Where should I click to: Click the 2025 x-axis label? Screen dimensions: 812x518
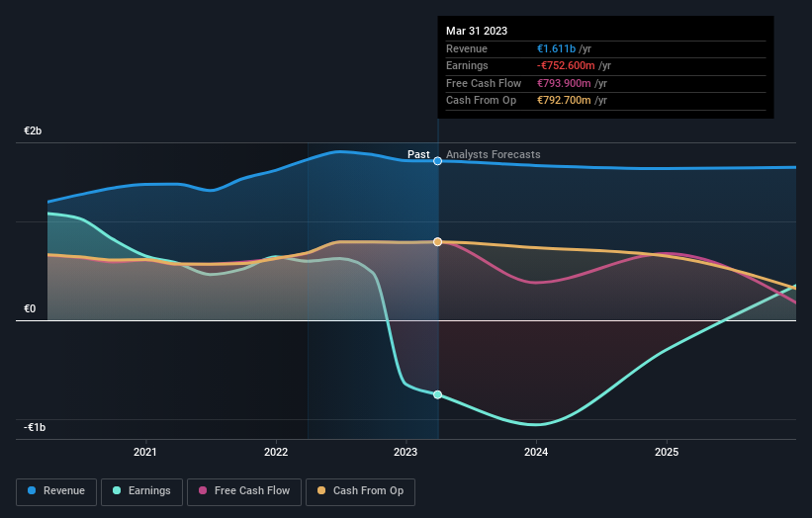pos(667,452)
